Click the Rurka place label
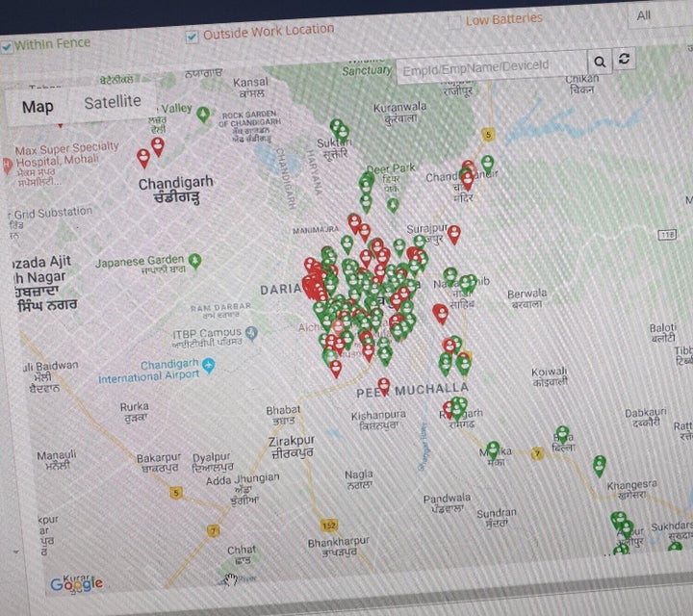Screen dimensions: 693x616 pos(135,411)
